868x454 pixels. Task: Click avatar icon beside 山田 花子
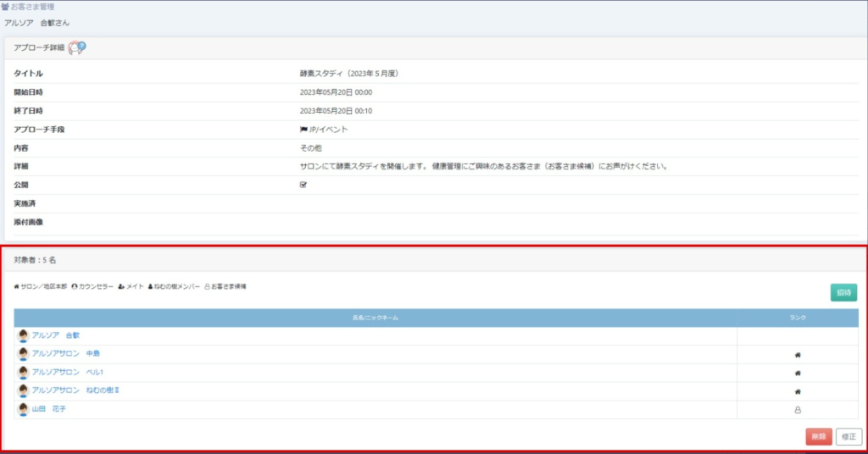23,409
